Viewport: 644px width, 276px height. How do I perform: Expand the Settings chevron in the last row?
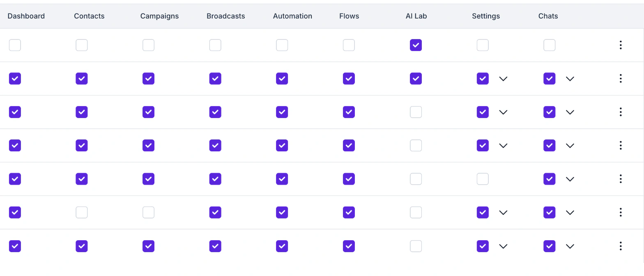[x=503, y=246]
